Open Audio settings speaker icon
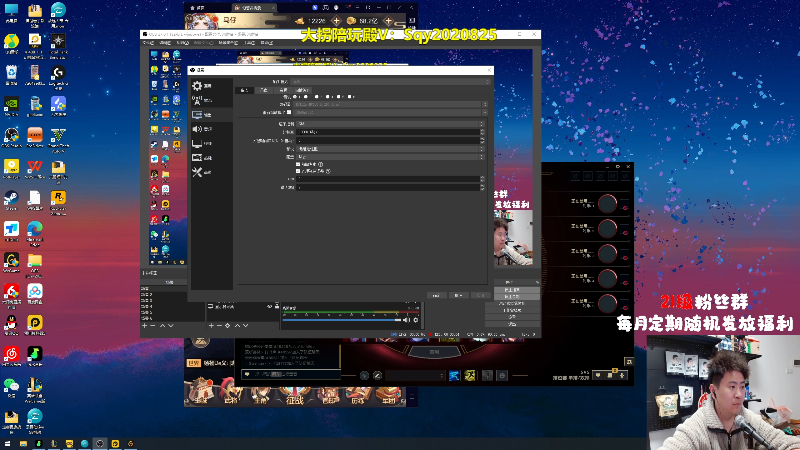The image size is (800, 450). [x=197, y=129]
